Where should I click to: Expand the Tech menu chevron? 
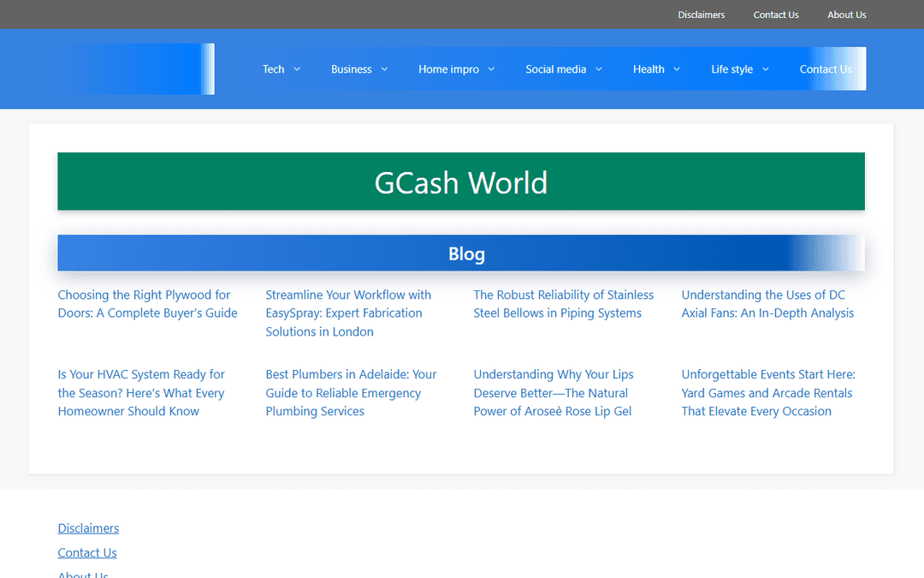click(297, 69)
